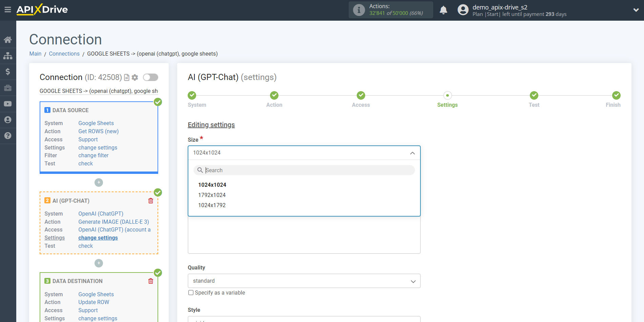The image size is (644, 322).
Task: Open Generate IMAGE (DALLE-E 3) link
Action: [113, 222]
